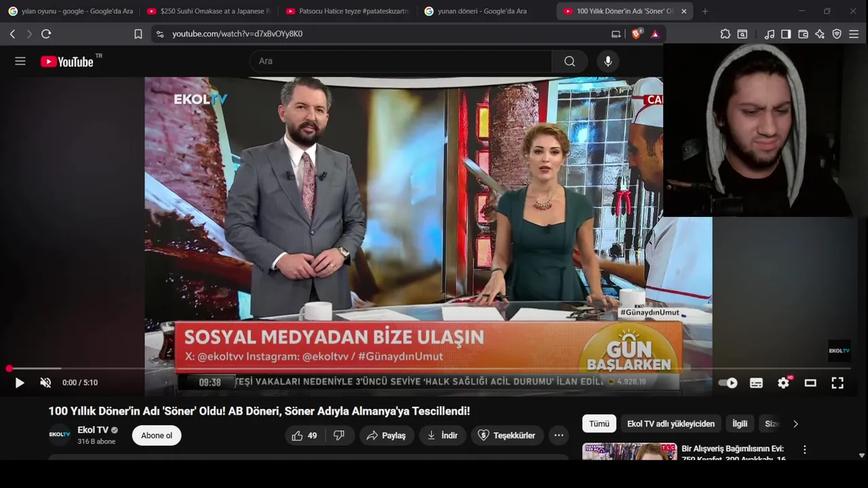Go to the YouTube home logo
The height and width of the screenshot is (488, 868).
[66, 62]
